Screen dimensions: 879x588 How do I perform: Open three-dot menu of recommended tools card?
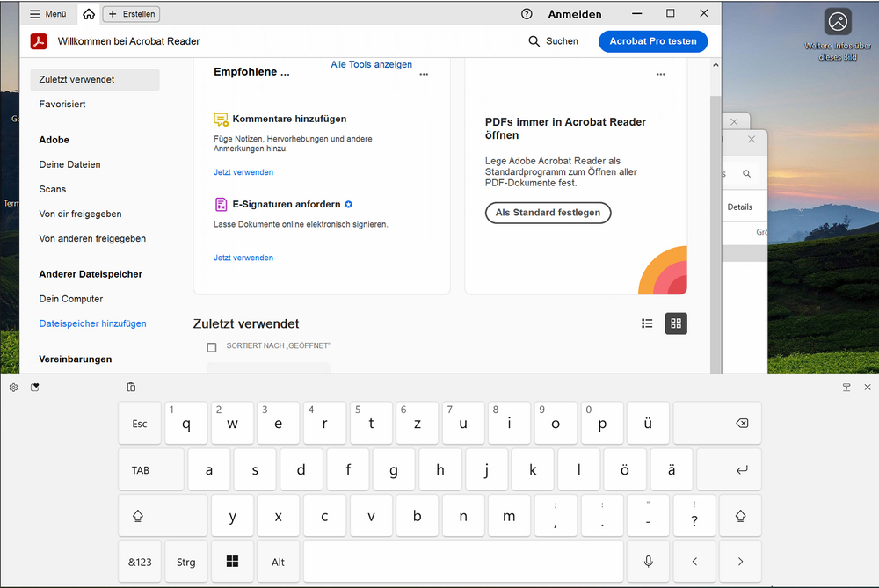click(424, 75)
